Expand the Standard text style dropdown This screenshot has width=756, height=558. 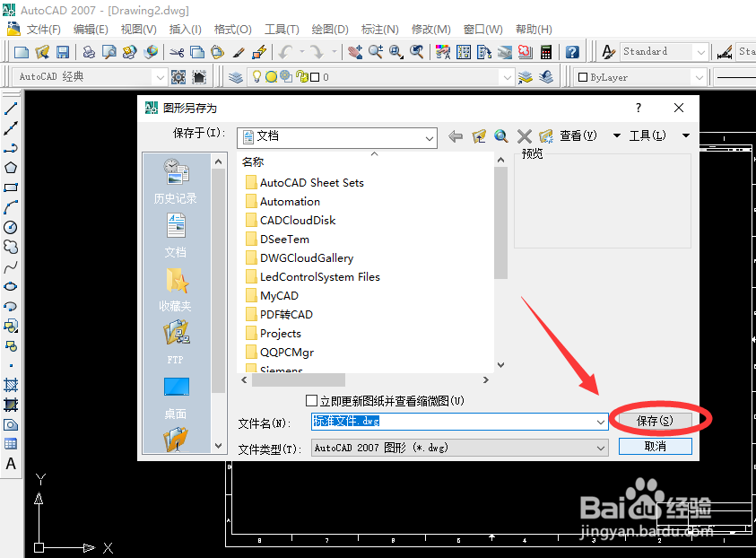click(701, 52)
